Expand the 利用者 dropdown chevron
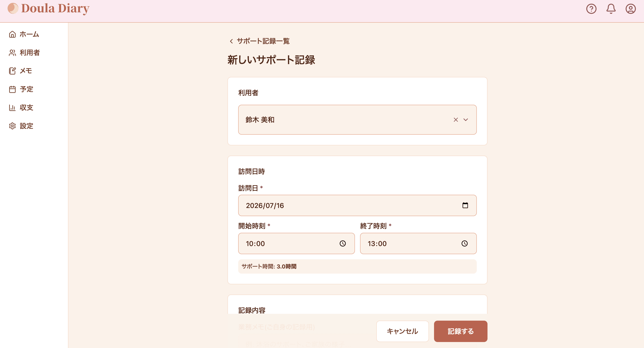This screenshot has height=348, width=644. (x=465, y=120)
